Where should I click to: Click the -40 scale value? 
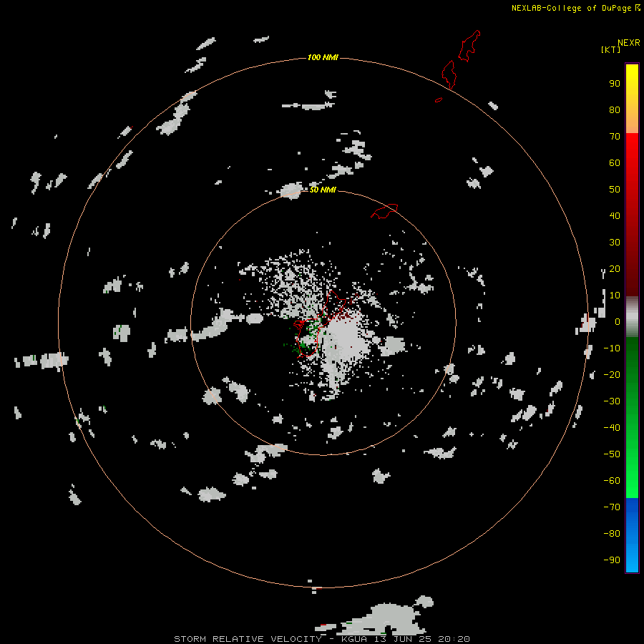(612, 428)
